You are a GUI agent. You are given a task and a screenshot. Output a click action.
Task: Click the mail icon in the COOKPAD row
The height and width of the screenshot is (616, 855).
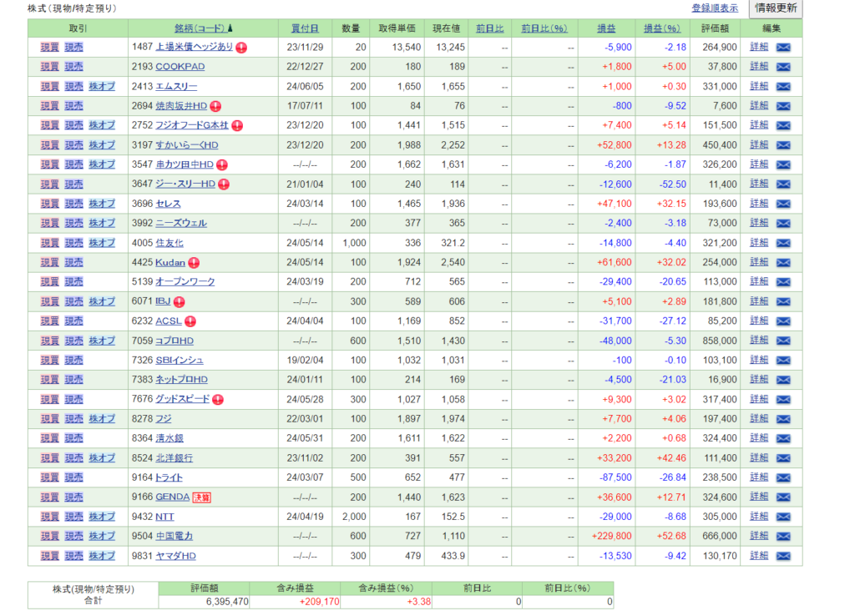coord(783,67)
